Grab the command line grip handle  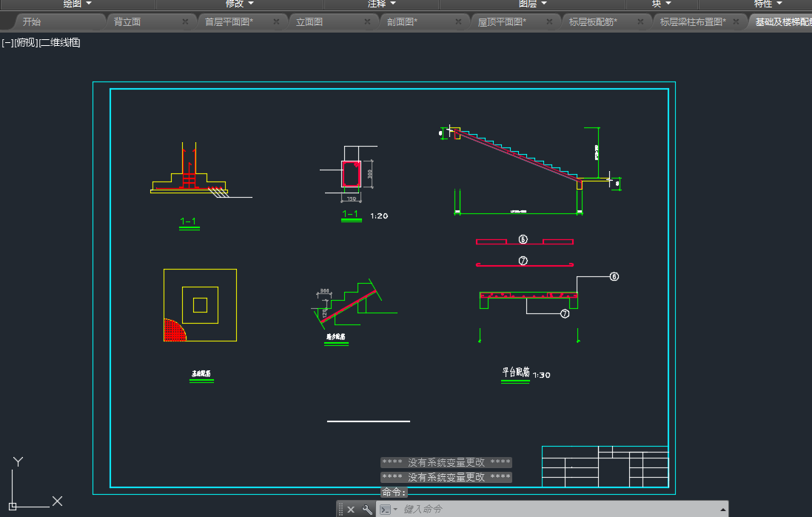[x=340, y=510]
